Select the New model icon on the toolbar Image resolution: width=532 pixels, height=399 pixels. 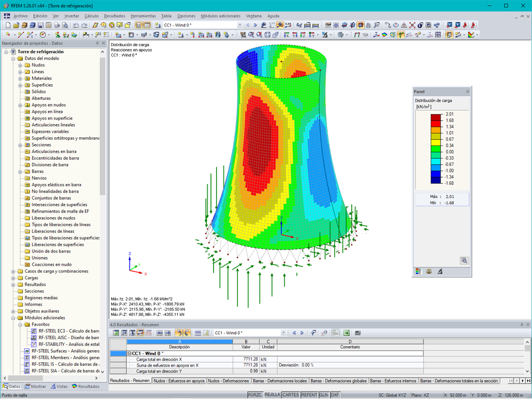tap(8, 25)
